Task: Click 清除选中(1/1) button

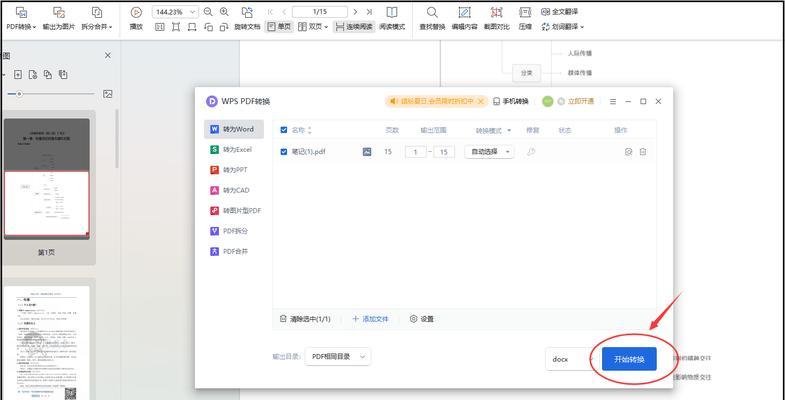Action: [305, 318]
